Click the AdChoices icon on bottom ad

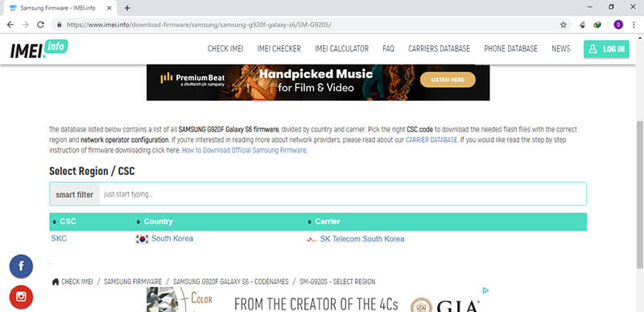coord(485,290)
